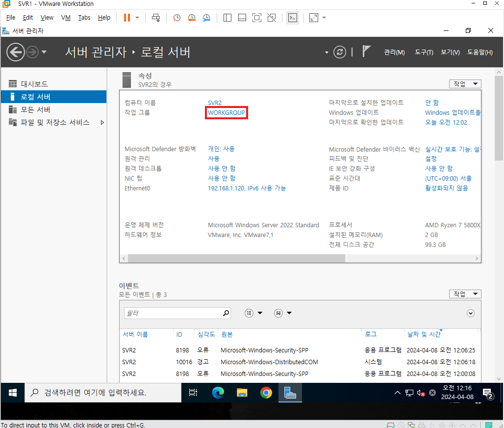Viewport: 504px width, 428px height.
Task: Revert the VM to its previous snapshot
Action: tap(192, 18)
